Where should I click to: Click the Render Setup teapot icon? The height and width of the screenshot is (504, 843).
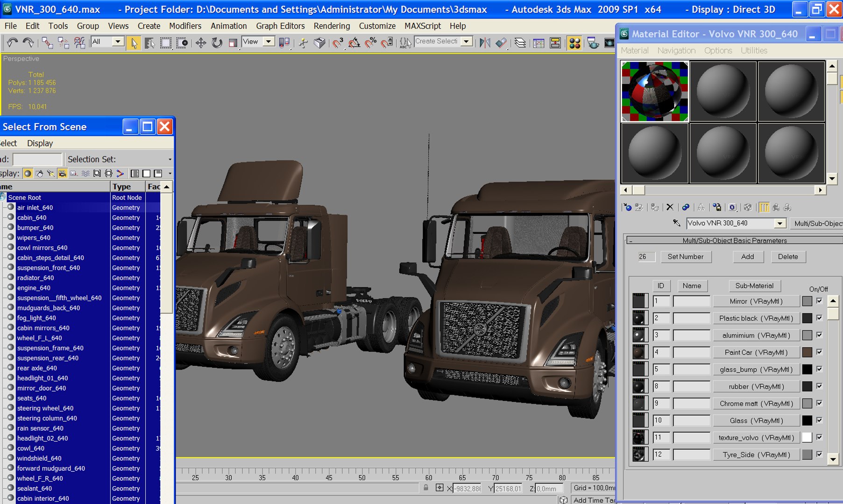pyautogui.click(x=593, y=43)
